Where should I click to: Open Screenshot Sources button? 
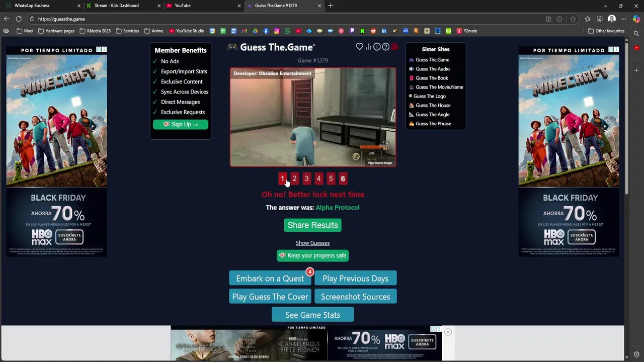(x=355, y=297)
